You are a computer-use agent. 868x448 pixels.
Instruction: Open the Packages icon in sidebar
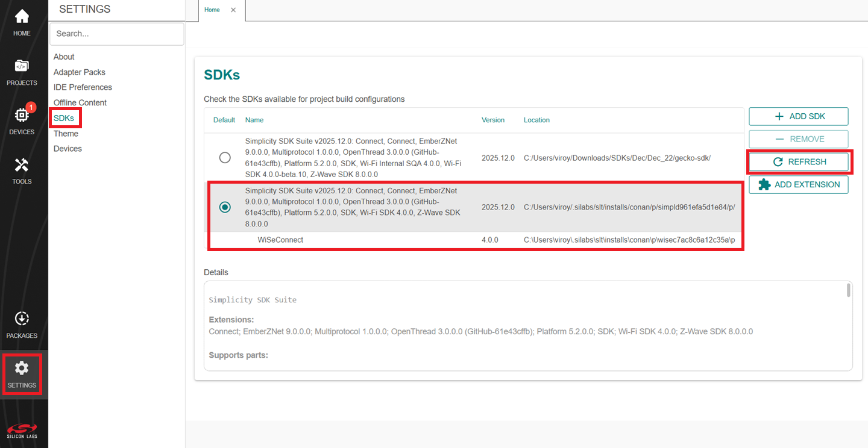coord(22,319)
